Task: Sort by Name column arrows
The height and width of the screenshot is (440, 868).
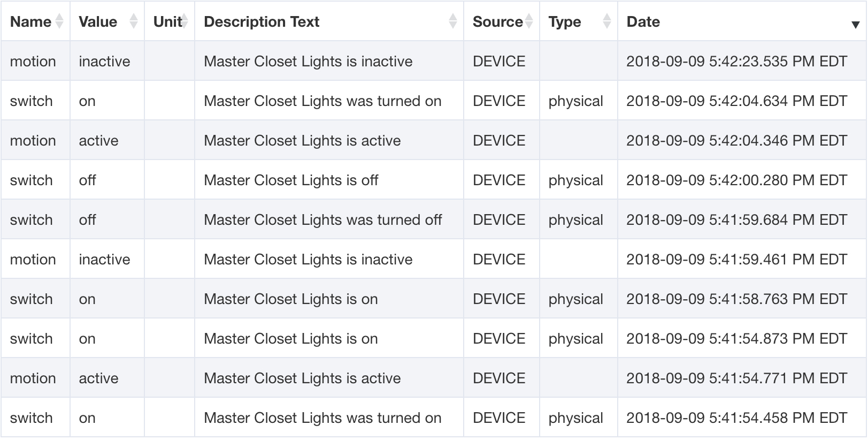Action: pyautogui.click(x=59, y=21)
